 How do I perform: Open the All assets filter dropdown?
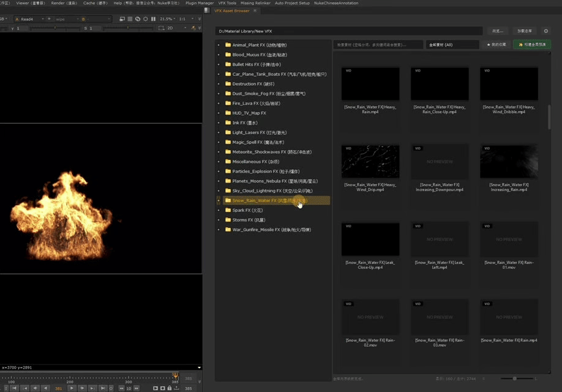point(453,45)
